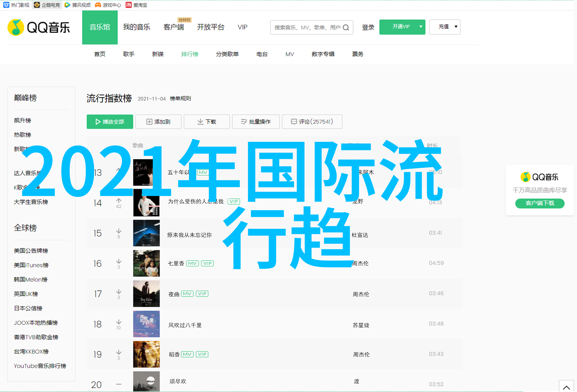The width and height of the screenshot is (577, 392).
Task: Go to 电台 in sub-navigation
Action: 262,54
